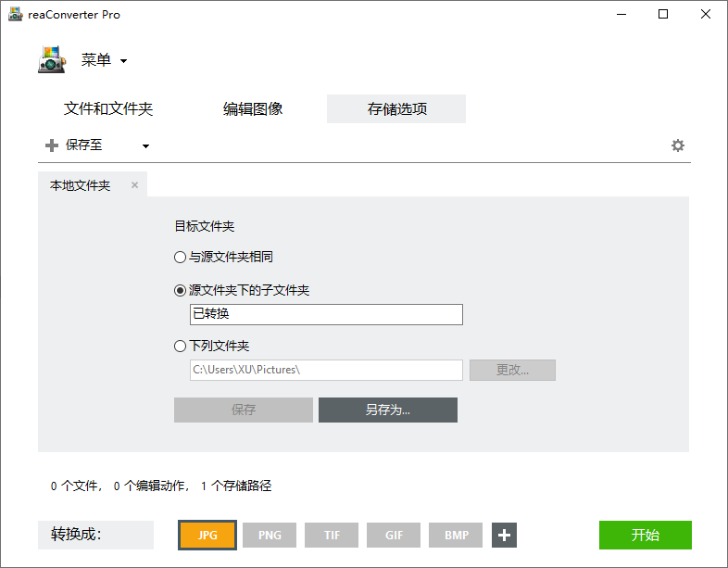
Task: Add another output format with plus button
Action: pyautogui.click(x=504, y=536)
